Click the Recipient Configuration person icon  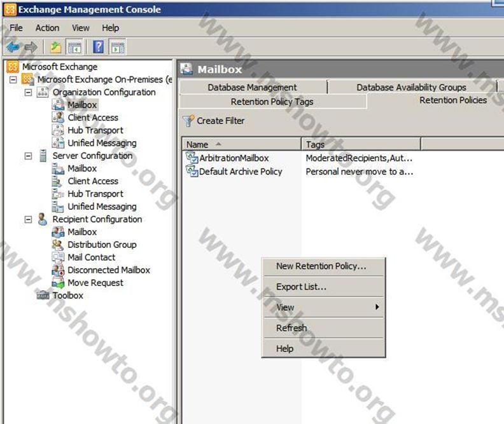click(42, 219)
